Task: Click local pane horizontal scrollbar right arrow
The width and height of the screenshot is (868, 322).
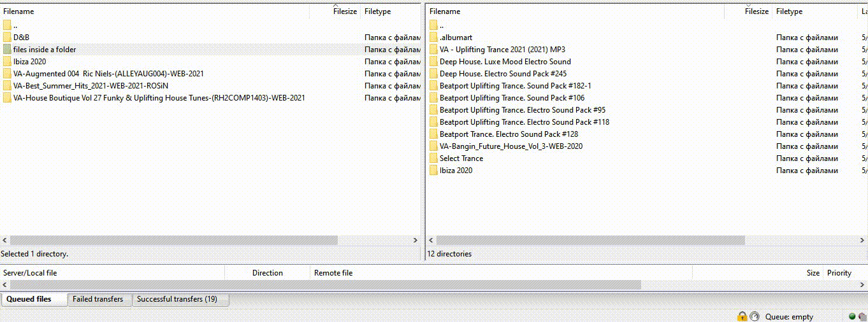Action: coord(416,241)
